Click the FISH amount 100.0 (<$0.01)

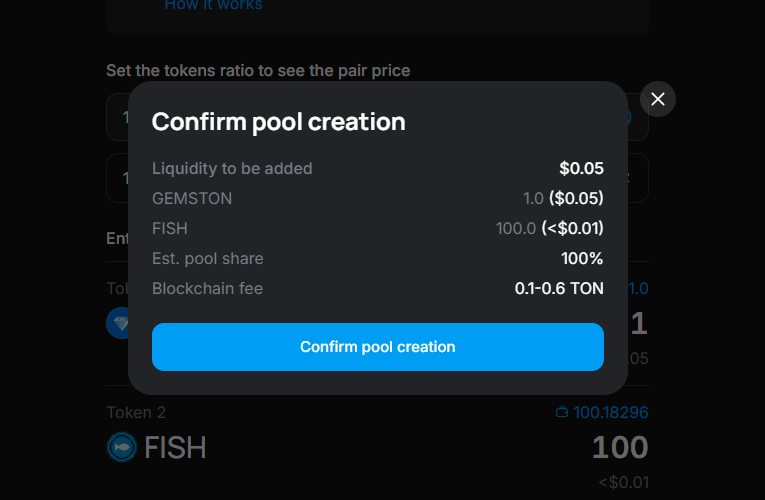550,228
